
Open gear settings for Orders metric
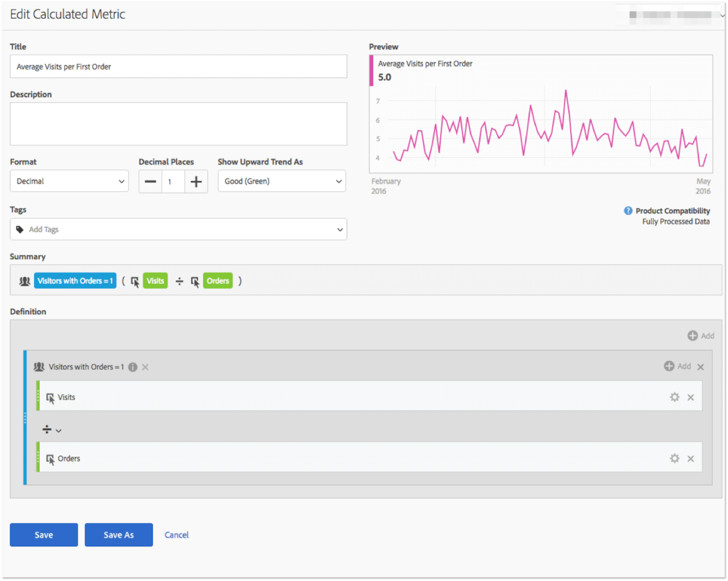pyautogui.click(x=674, y=458)
